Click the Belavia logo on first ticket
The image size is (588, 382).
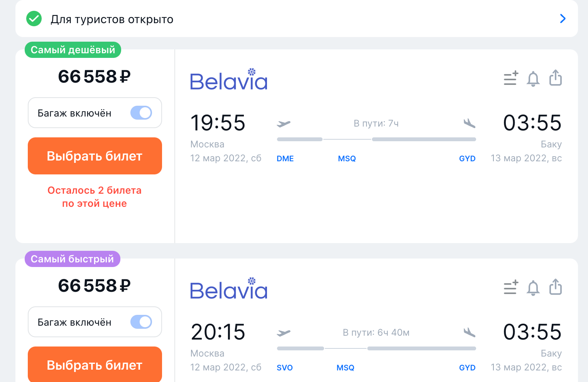(229, 80)
